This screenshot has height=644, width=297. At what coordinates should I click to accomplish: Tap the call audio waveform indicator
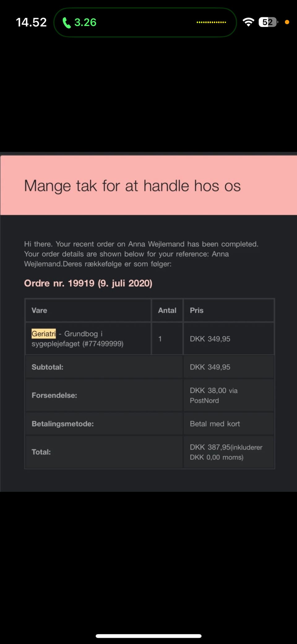click(x=211, y=22)
